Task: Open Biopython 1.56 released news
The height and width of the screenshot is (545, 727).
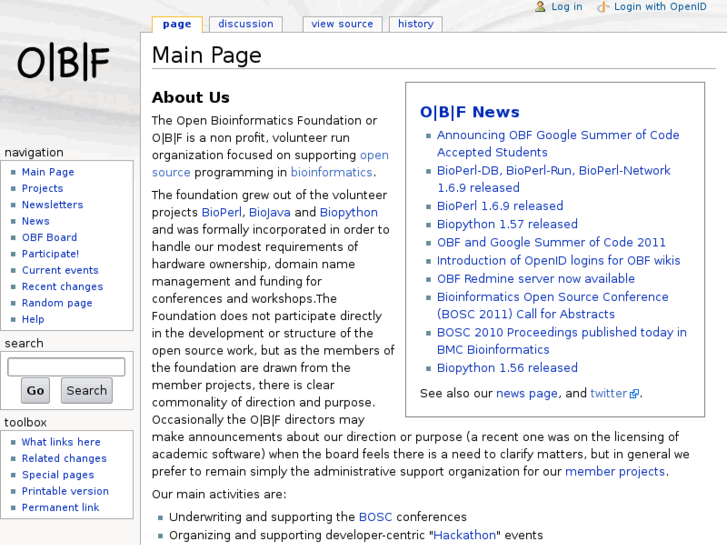Action: (x=507, y=368)
